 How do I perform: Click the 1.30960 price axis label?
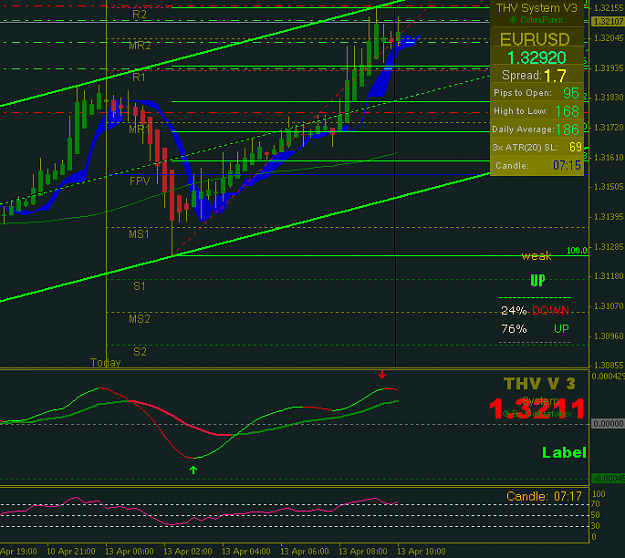pyautogui.click(x=608, y=336)
